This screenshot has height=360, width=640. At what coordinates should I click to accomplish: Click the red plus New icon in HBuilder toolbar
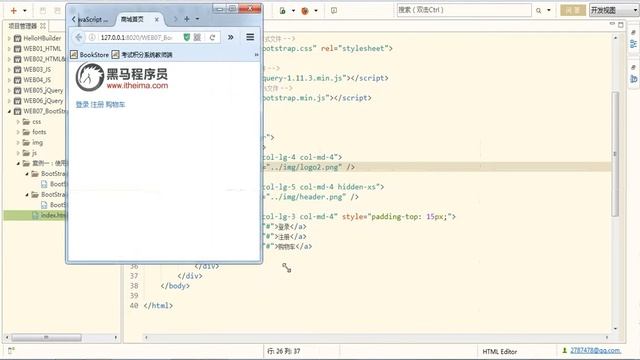pyautogui.click(x=13, y=11)
